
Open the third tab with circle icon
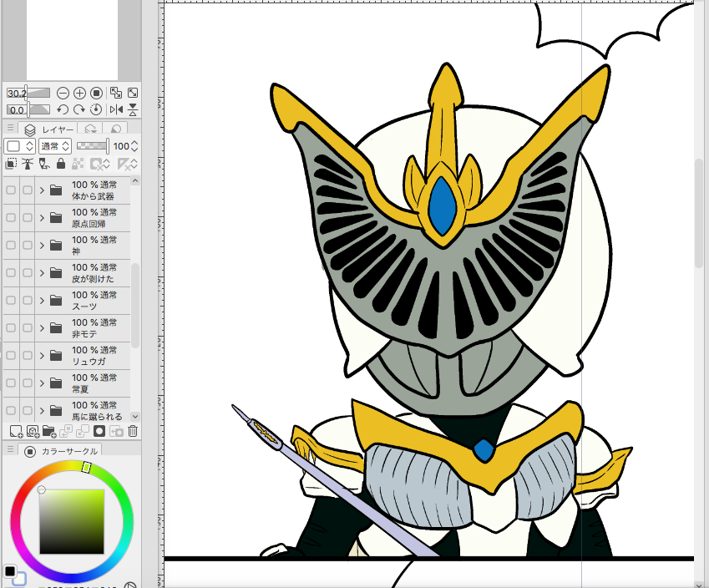coord(116,129)
